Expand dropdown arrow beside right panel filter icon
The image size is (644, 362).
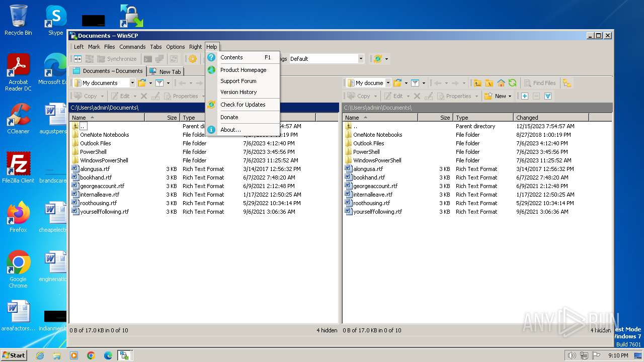[424, 83]
